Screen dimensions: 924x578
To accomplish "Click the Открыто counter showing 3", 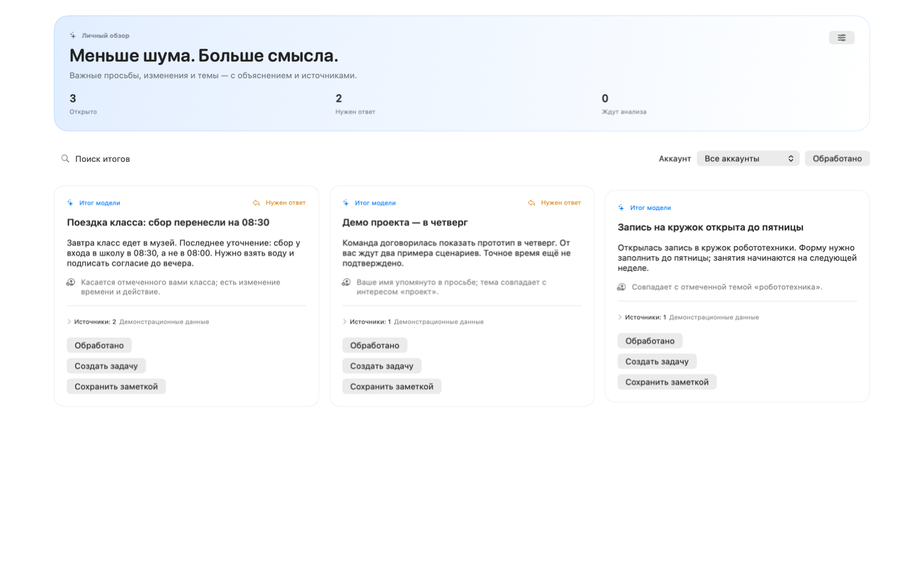I will pyautogui.click(x=83, y=103).
